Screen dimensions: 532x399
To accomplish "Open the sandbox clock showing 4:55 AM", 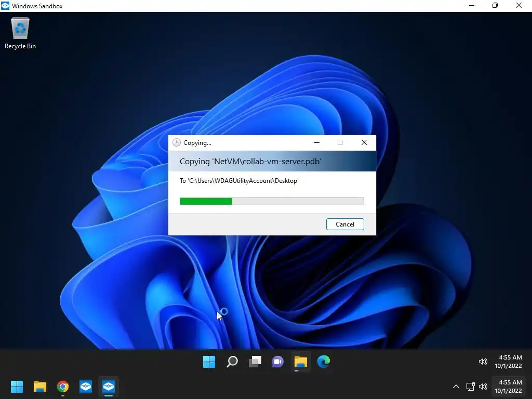I will [x=508, y=362].
